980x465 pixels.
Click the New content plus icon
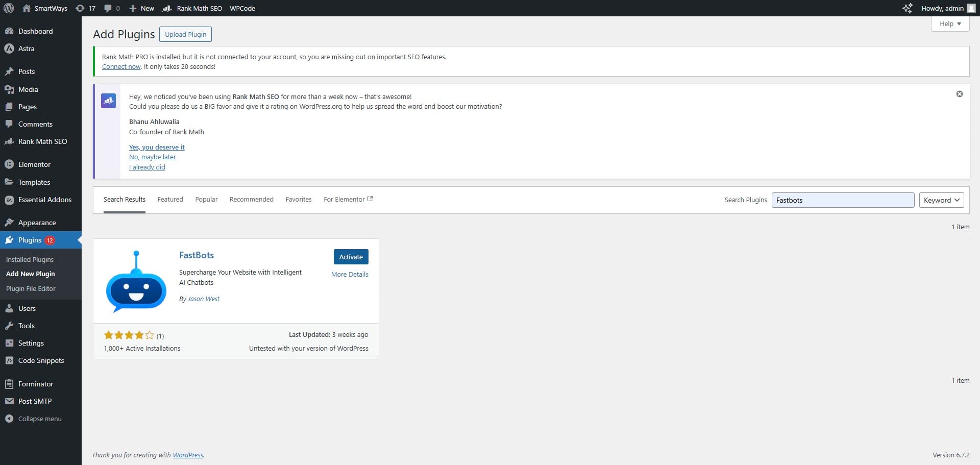[x=132, y=8]
